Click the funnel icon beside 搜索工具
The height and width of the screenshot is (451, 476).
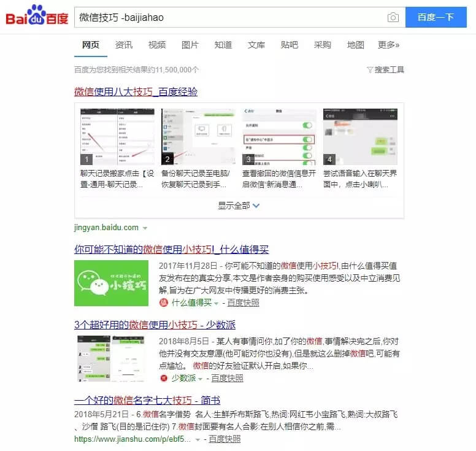tap(370, 70)
